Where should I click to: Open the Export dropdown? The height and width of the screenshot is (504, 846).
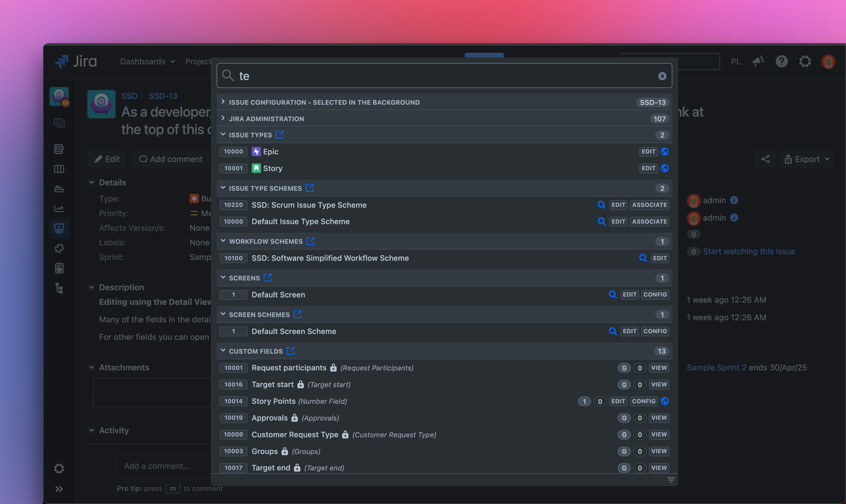click(x=806, y=159)
